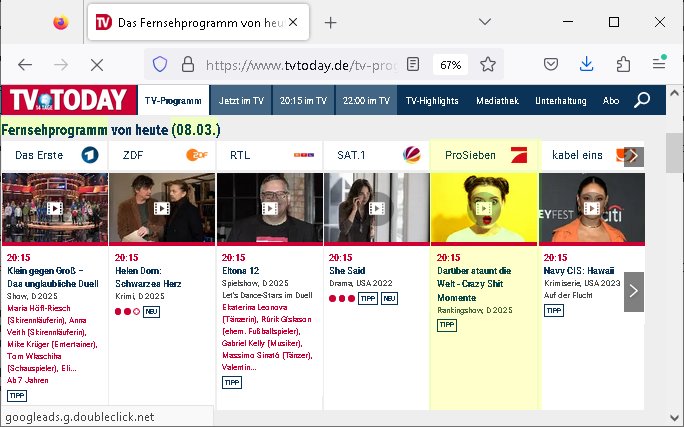Screen dimensions: 684x427
Task: Click TIPP badge under Crazy Shit Momente
Action: [447, 325]
